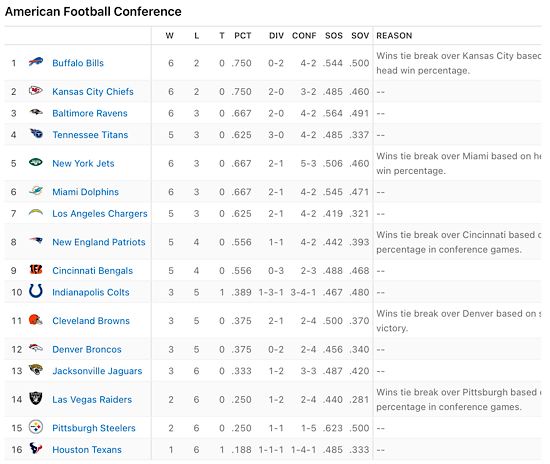Open the New England Patriots link
The width and height of the screenshot is (550, 464).
pyautogui.click(x=99, y=242)
